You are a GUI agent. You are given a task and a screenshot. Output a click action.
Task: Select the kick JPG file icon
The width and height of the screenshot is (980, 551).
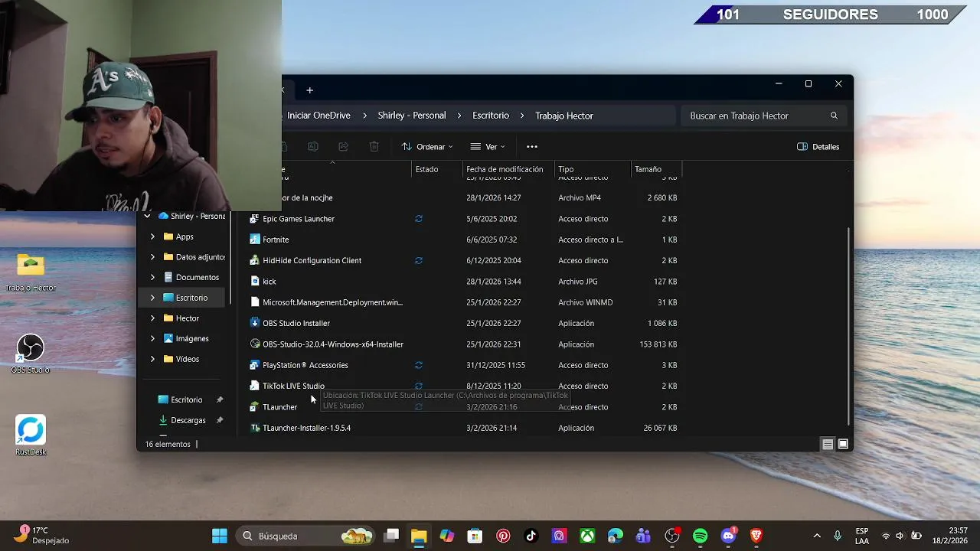click(255, 282)
